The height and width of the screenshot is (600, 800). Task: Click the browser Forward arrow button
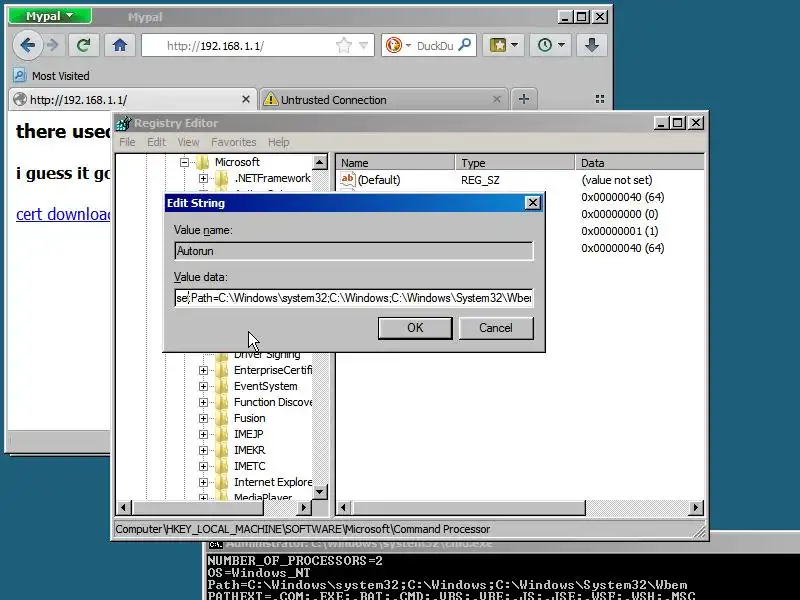tap(52, 45)
